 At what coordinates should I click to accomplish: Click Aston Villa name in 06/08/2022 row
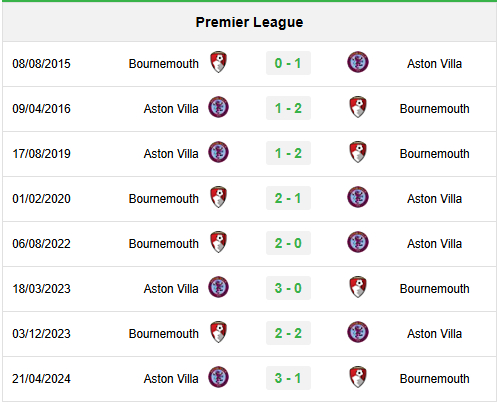(x=434, y=244)
